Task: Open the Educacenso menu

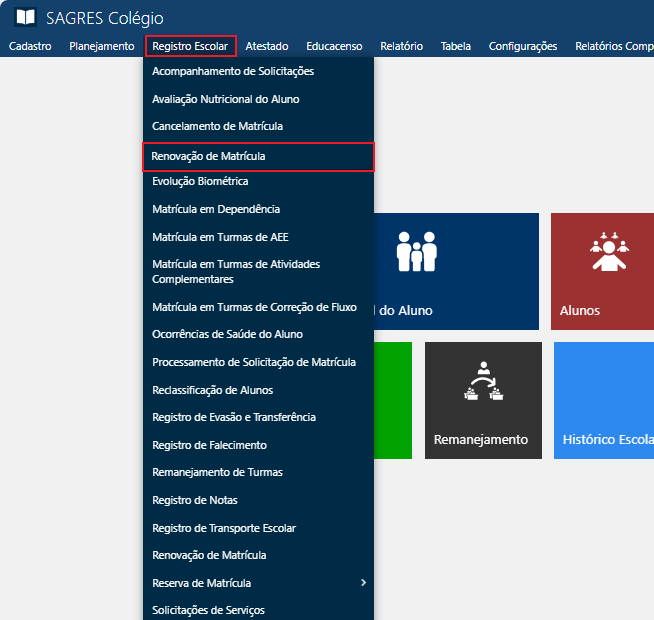Action: click(x=334, y=46)
